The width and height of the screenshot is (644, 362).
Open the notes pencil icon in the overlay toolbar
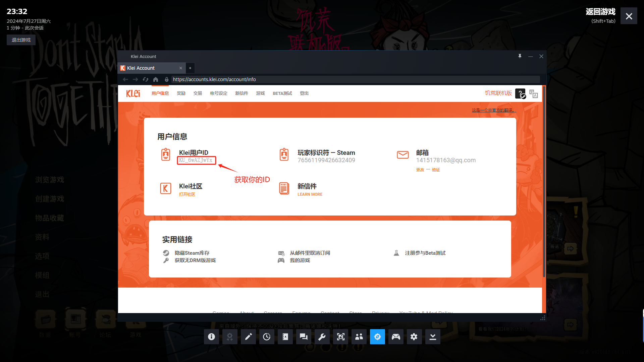pos(248,337)
